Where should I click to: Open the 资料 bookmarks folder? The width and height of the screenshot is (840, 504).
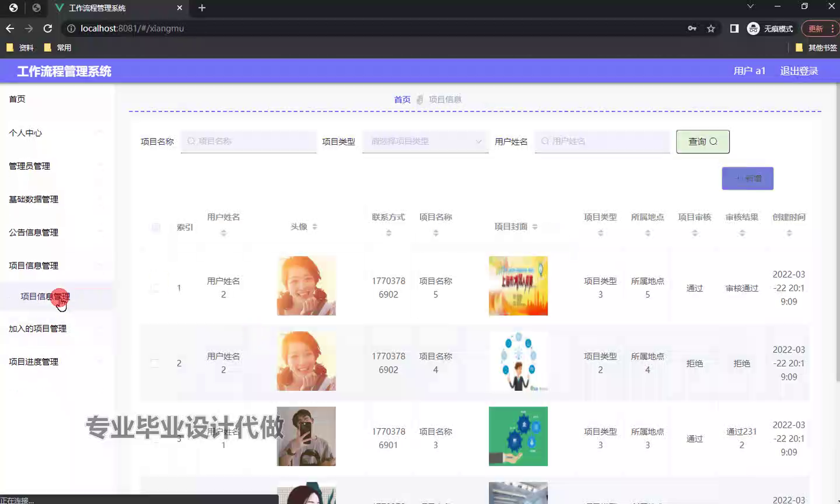(x=20, y=48)
